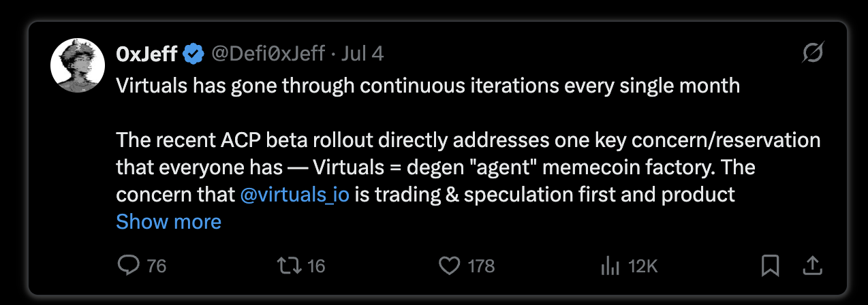Screen dimensions: 868x305
Task: Click the share upload arrow icon
Action: click(x=812, y=266)
